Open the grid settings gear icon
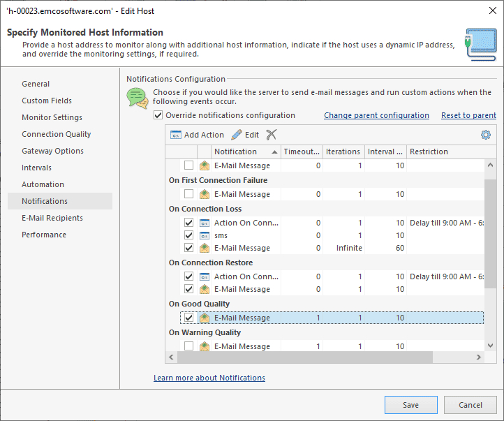 tap(486, 135)
